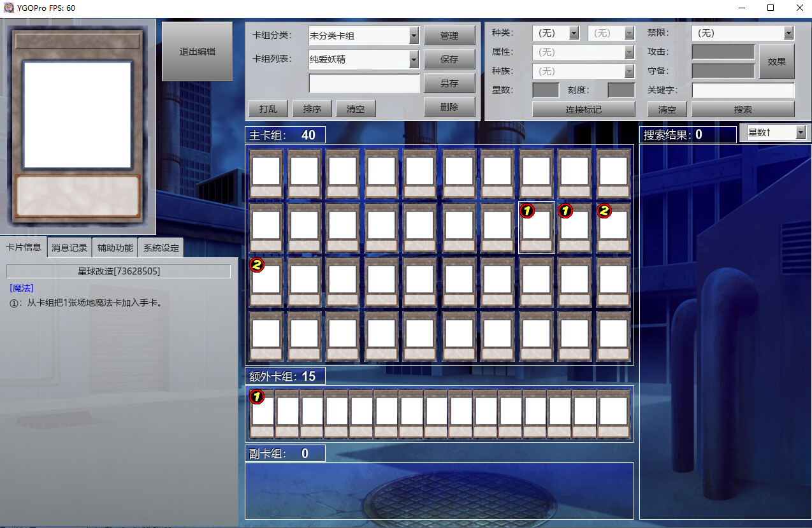The width and height of the screenshot is (812, 528).
Task: Focus the 关键字 search field
Action: coord(743,90)
